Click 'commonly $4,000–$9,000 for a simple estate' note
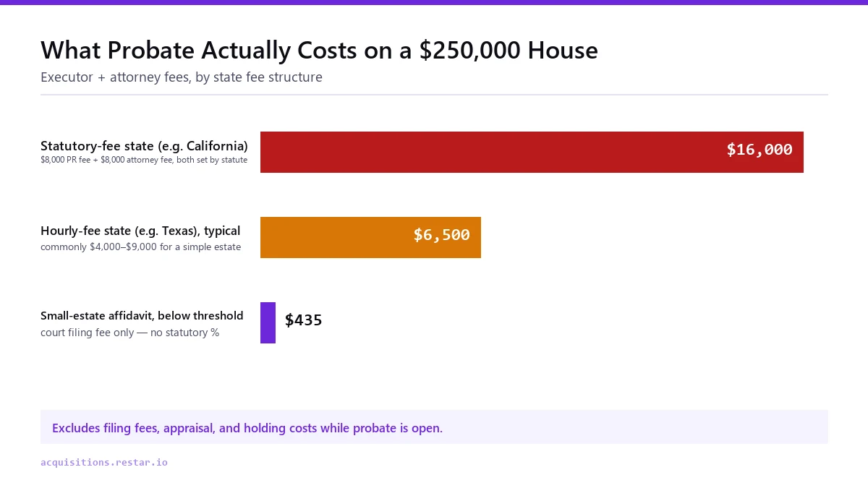 (x=141, y=247)
